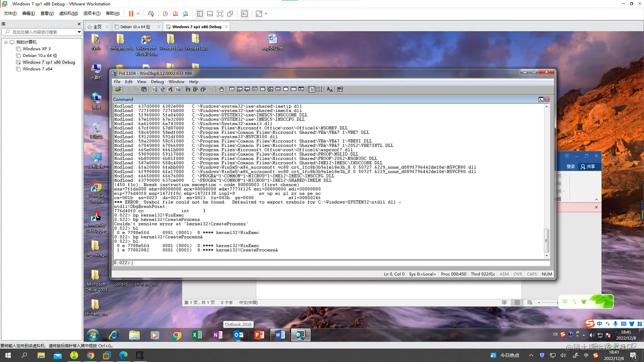Take a VMware snapshot with clock icon

[165, 14]
